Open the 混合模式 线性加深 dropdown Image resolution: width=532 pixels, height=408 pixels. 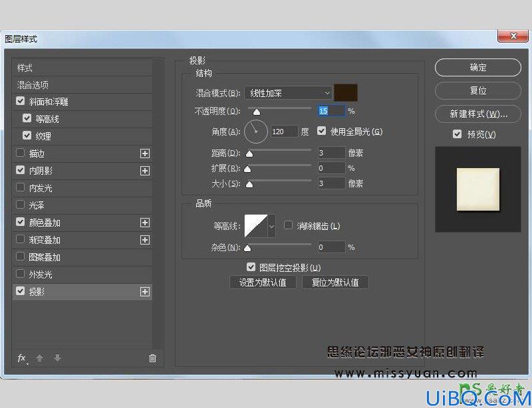point(288,92)
